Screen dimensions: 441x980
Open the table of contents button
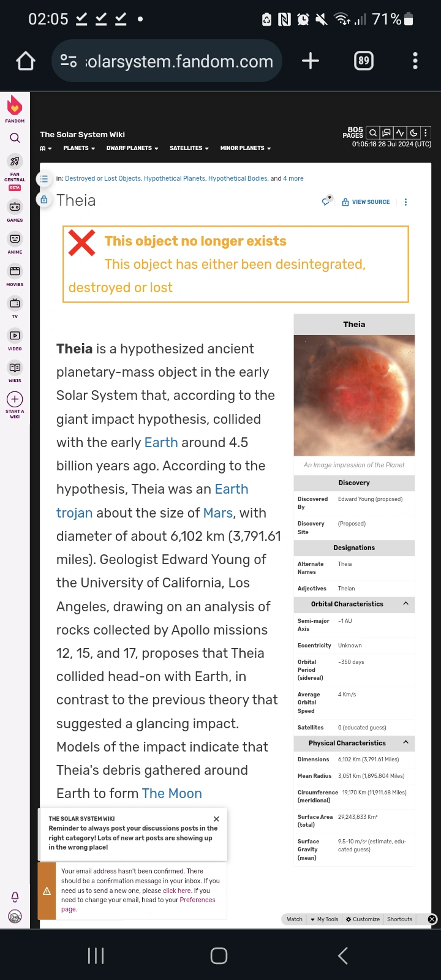44,179
